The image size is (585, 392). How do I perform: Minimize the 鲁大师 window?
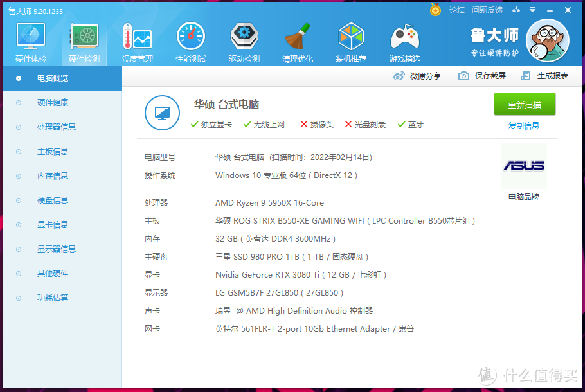pyautogui.click(x=550, y=10)
